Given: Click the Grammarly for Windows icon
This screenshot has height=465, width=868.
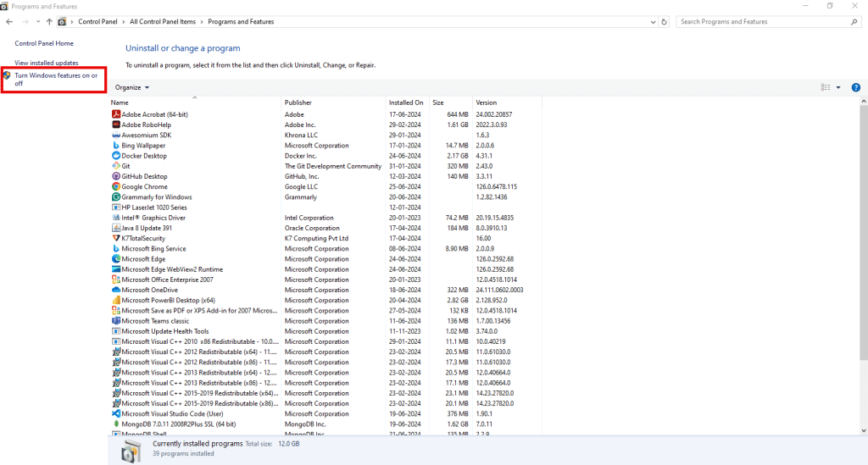Looking at the screenshot, I should (x=115, y=197).
